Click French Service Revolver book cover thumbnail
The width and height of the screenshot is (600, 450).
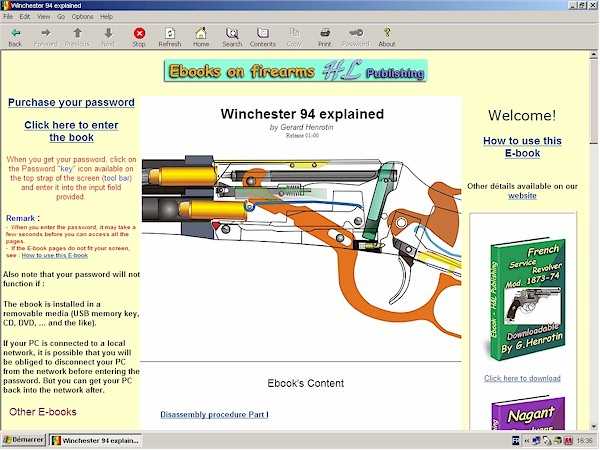[x=527, y=300]
